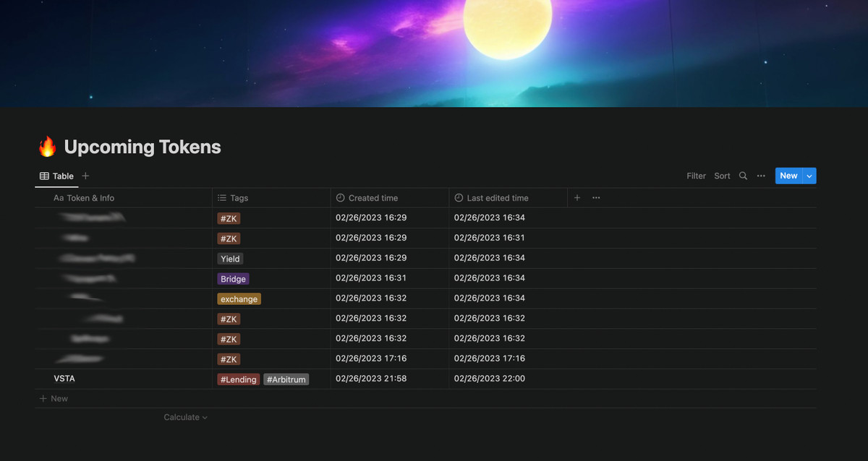Add a new property column
This screenshot has width=868, height=461.
577,198
